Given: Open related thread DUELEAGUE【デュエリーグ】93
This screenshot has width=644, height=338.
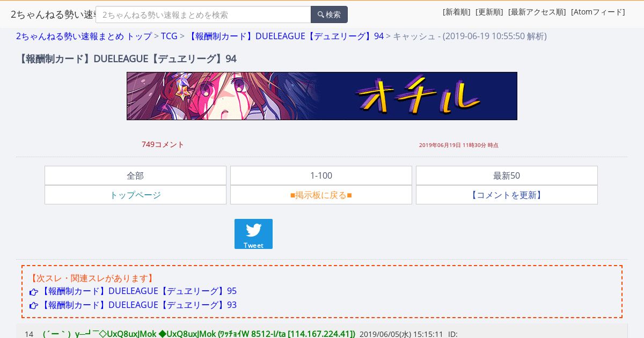Looking at the screenshot, I should click(x=138, y=305).
